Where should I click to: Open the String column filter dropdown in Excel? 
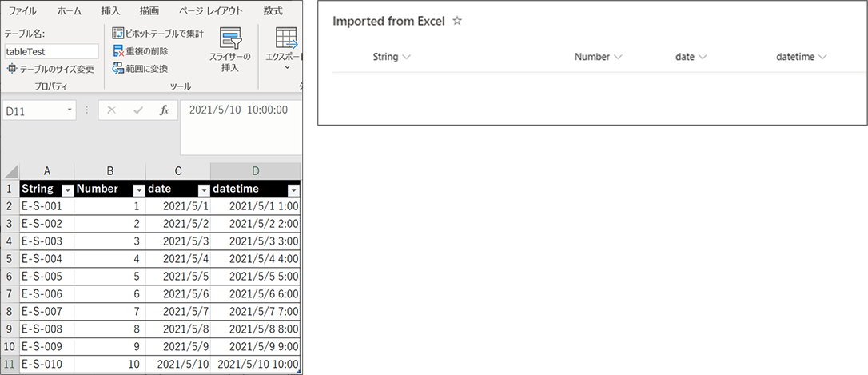[67, 189]
